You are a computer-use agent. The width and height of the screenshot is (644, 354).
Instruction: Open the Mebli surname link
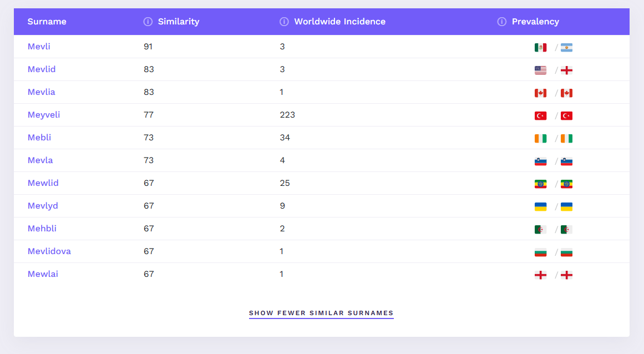[39, 138]
